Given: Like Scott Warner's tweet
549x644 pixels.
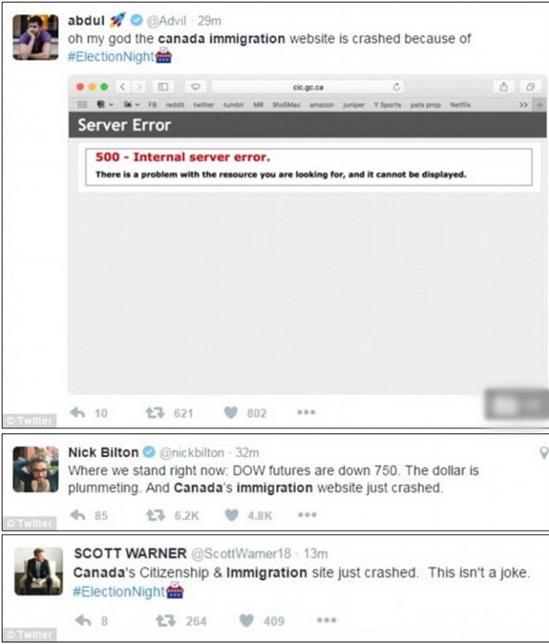Looking at the screenshot, I should (x=246, y=620).
